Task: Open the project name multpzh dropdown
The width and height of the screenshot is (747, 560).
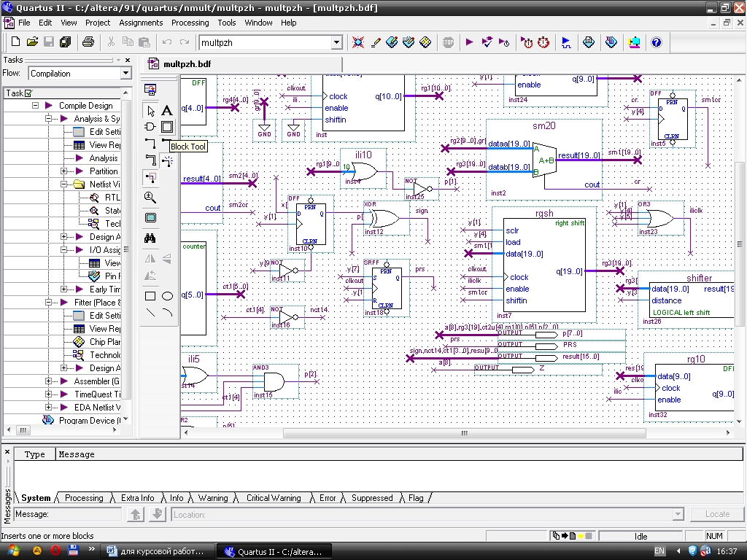Action: pos(337,42)
